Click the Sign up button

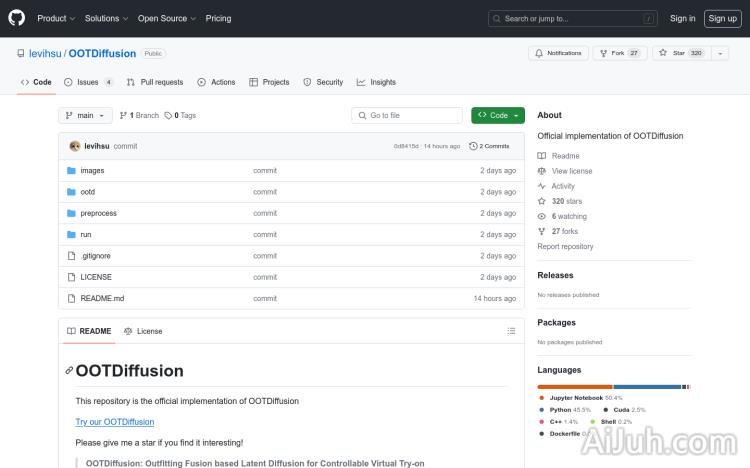coord(721,18)
